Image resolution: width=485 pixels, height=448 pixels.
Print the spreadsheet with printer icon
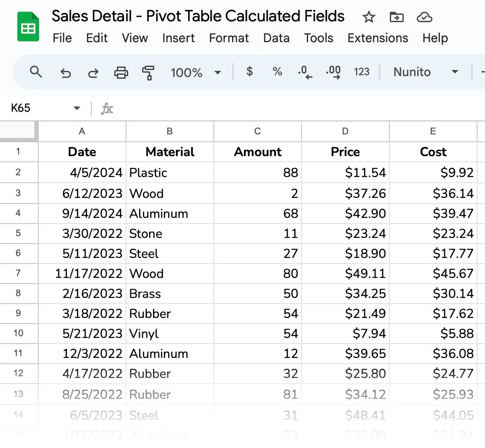121,72
